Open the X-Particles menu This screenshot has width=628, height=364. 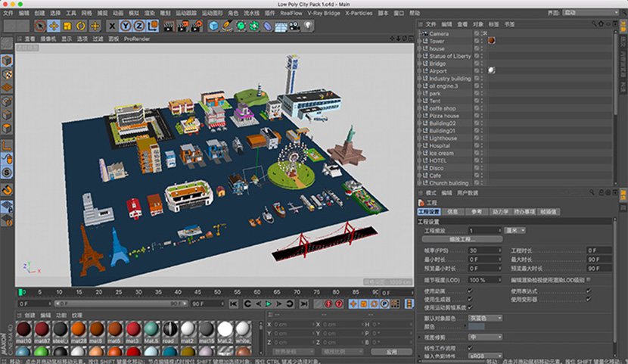click(x=359, y=13)
